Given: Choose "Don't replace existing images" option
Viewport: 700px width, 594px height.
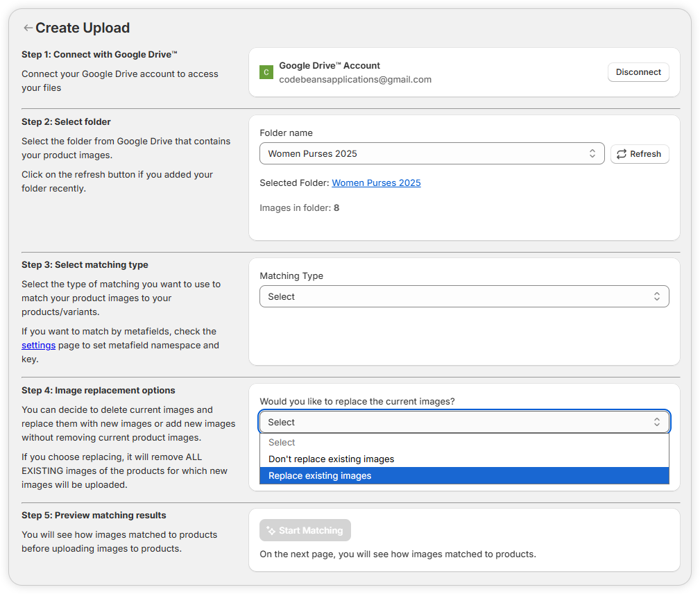Looking at the screenshot, I should point(331,459).
